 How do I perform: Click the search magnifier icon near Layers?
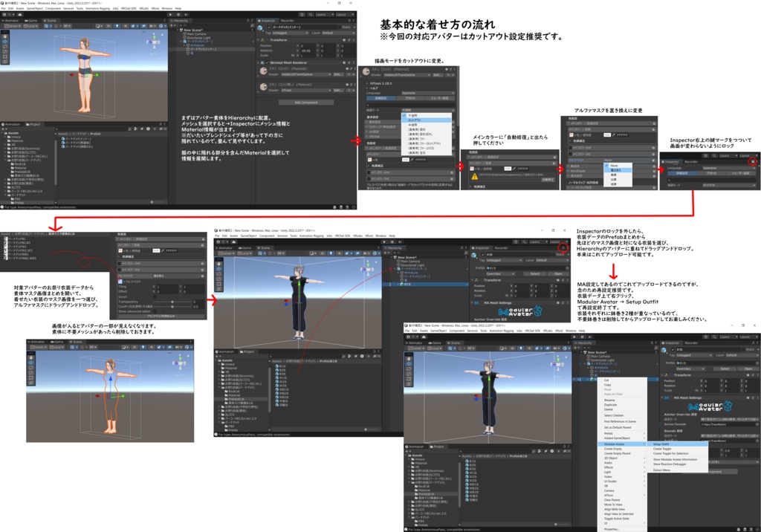point(311,14)
